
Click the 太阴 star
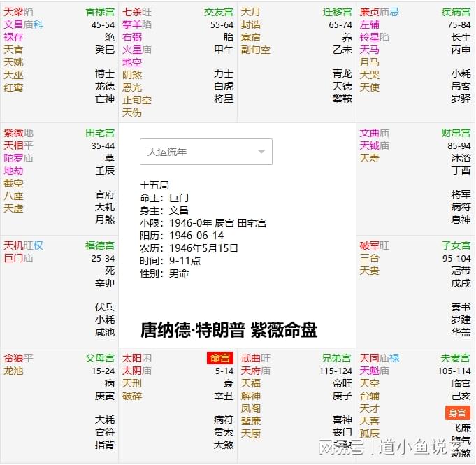pyautogui.click(x=132, y=371)
